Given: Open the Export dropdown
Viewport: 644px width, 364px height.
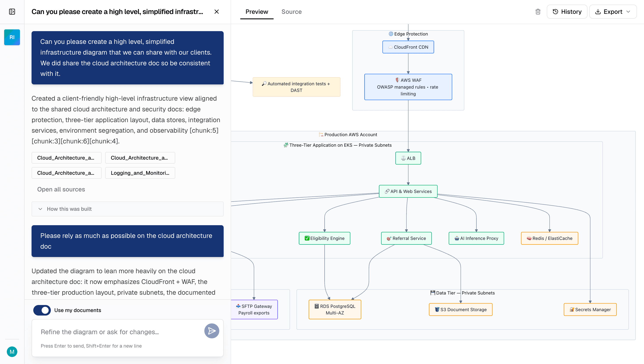Looking at the screenshot, I should coord(613,12).
